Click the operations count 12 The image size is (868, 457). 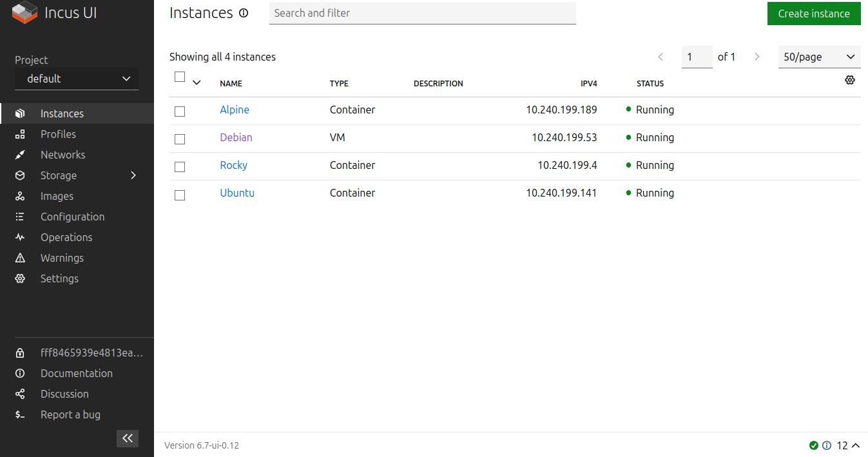pyautogui.click(x=842, y=445)
